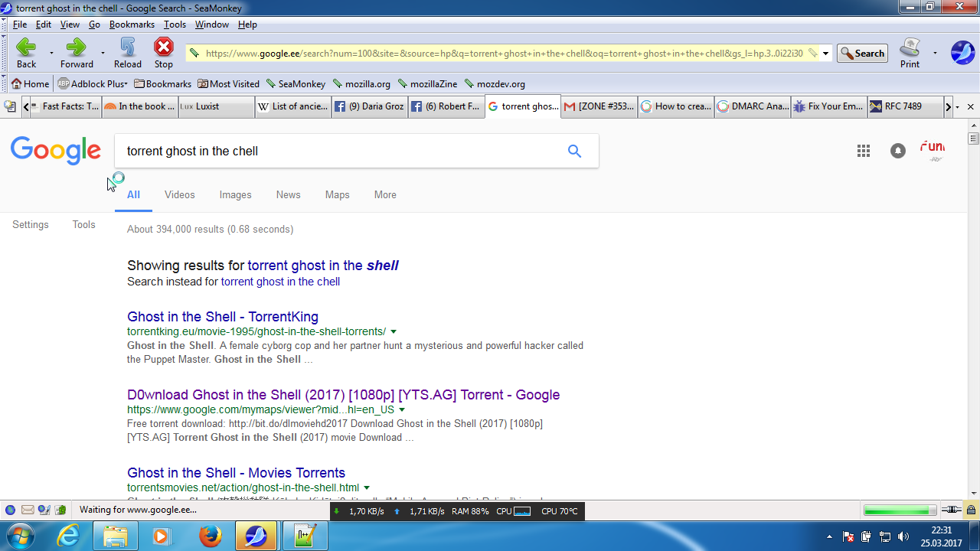Viewport: 980px width, 551px height.
Task: Click the green Forward arrow button
Action: [x=77, y=53]
